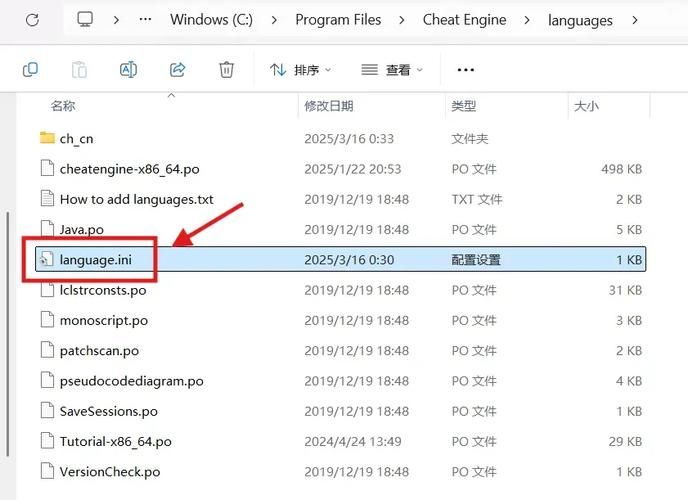Screen dimensions: 688x500
Task: Select language.ini file name
Action: click(x=96, y=260)
